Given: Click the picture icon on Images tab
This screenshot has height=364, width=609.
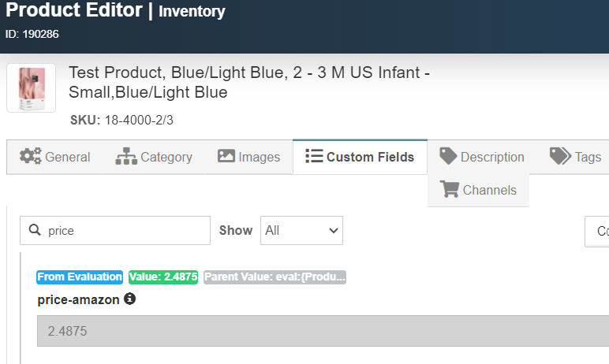Looking at the screenshot, I should 226,156.
